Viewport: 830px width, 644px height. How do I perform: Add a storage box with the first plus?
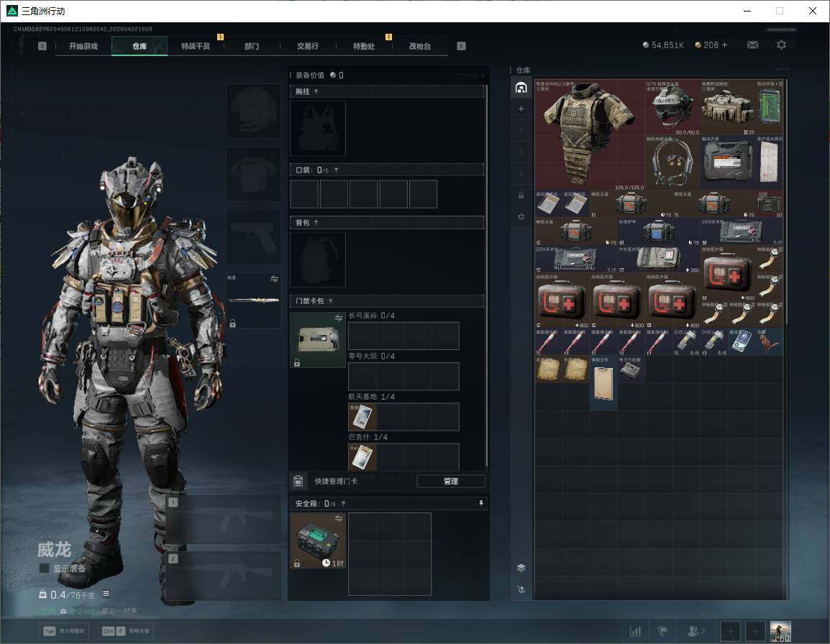coord(521,109)
